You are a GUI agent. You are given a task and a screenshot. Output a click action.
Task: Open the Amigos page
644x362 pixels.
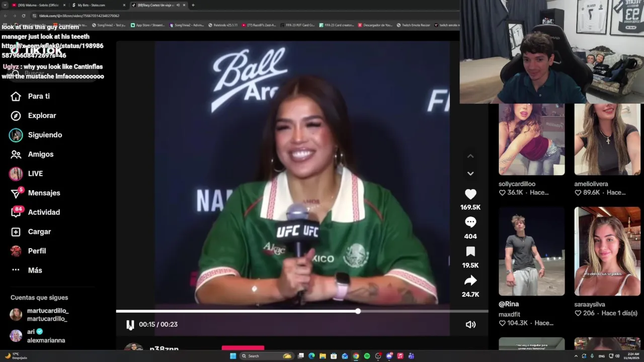tap(32, 154)
